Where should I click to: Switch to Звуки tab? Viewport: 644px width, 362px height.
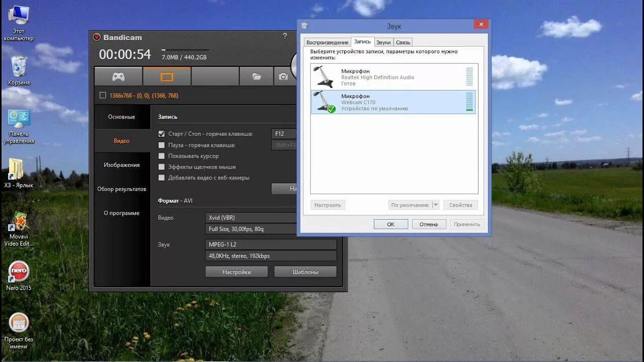(383, 42)
